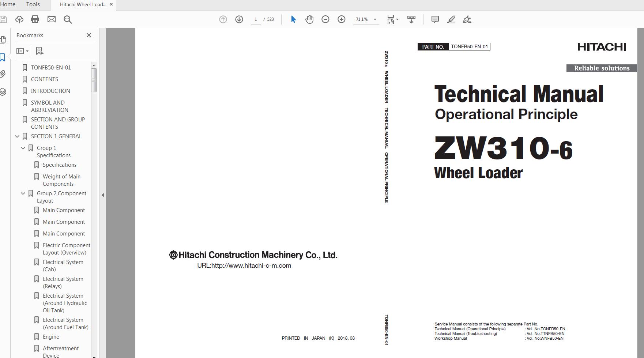Go to the Home tab
The image size is (644, 358).
[8, 4]
